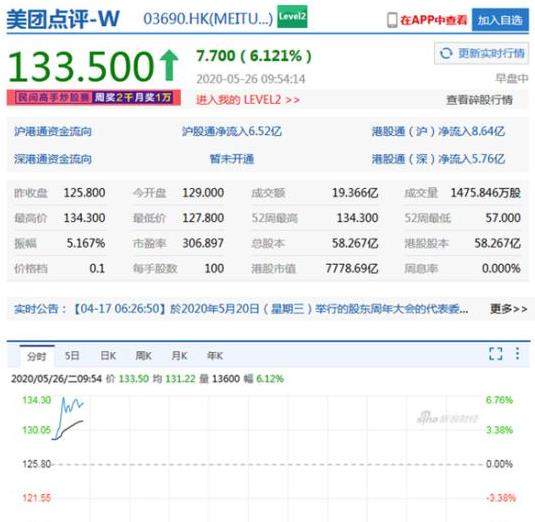The height and width of the screenshot is (522, 535).
Task: Open the 深港通资金流向 link
Action: point(53,159)
